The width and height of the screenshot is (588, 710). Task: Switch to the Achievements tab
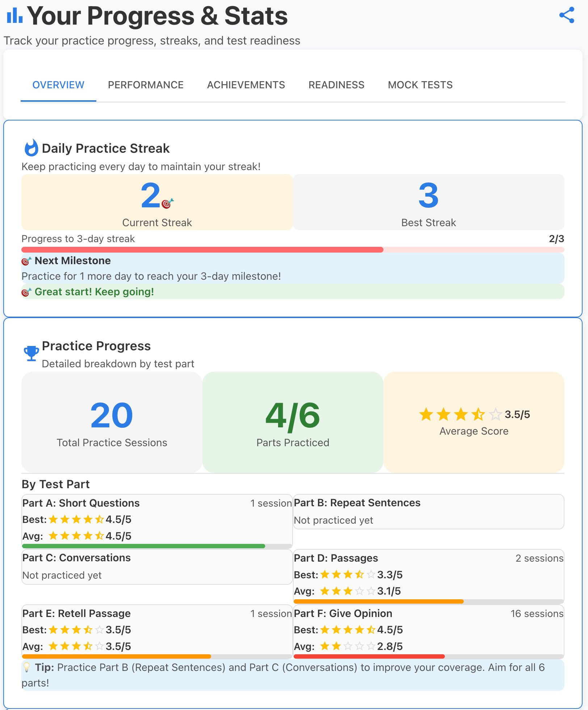click(x=245, y=85)
